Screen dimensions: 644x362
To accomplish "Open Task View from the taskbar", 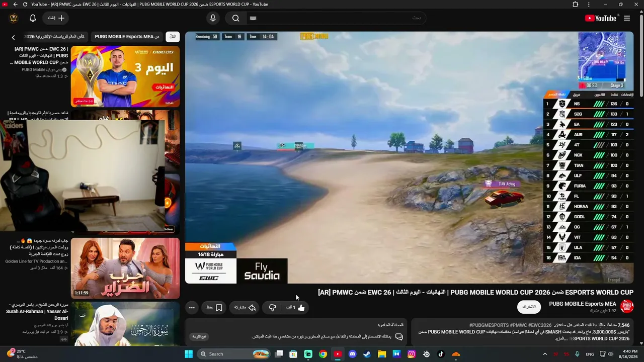I will (x=279, y=354).
